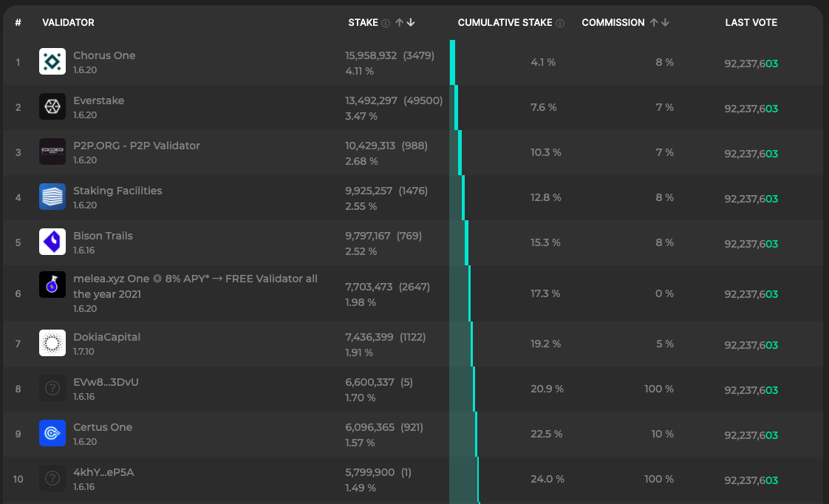Click Chorus One last vote 92,237,603
Viewport: 829px width, 504px height.
(x=751, y=64)
